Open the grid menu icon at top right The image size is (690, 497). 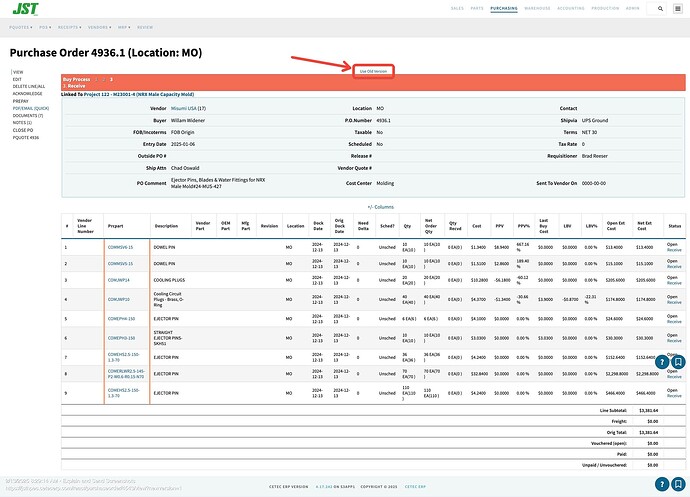coord(678,8)
